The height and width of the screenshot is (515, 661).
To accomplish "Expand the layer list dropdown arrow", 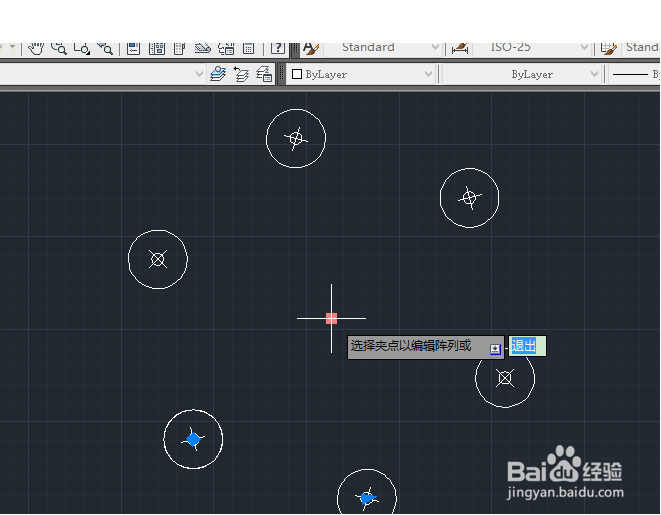I will 199,74.
